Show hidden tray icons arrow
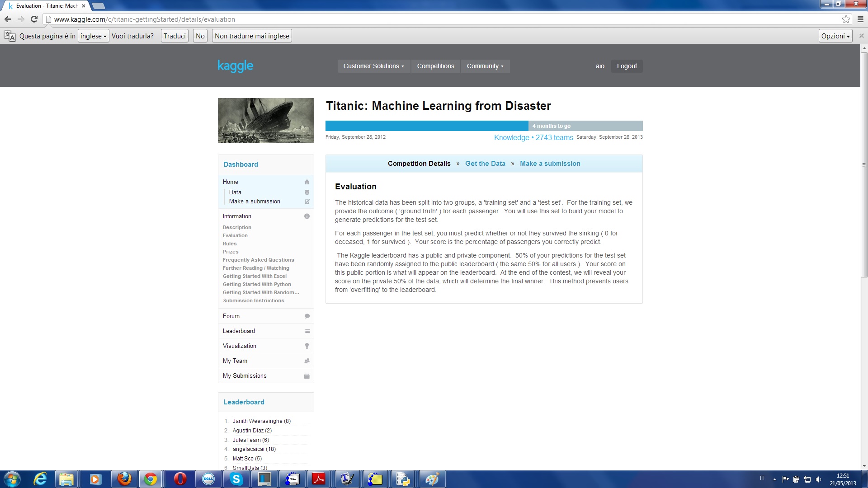This screenshot has height=488, width=868. pos(774,479)
